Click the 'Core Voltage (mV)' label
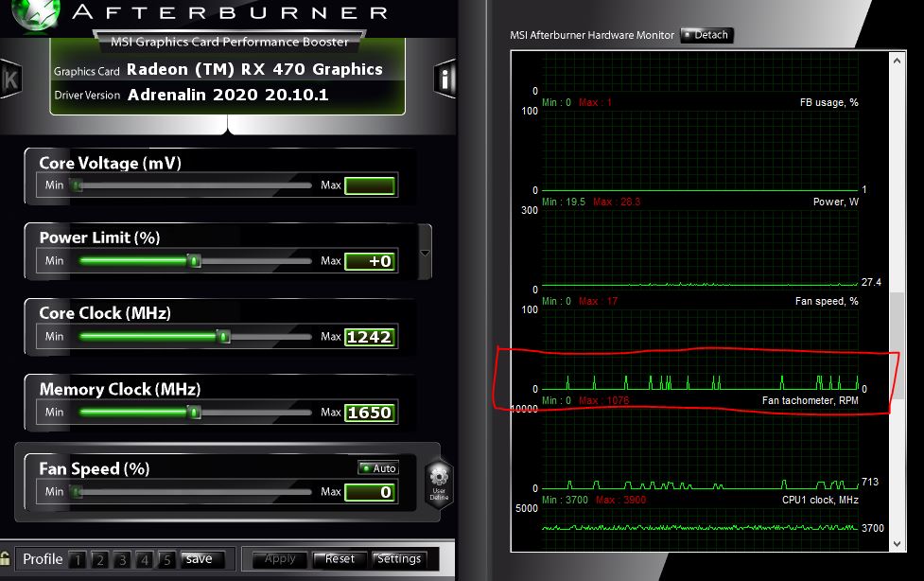 [111, 164]
